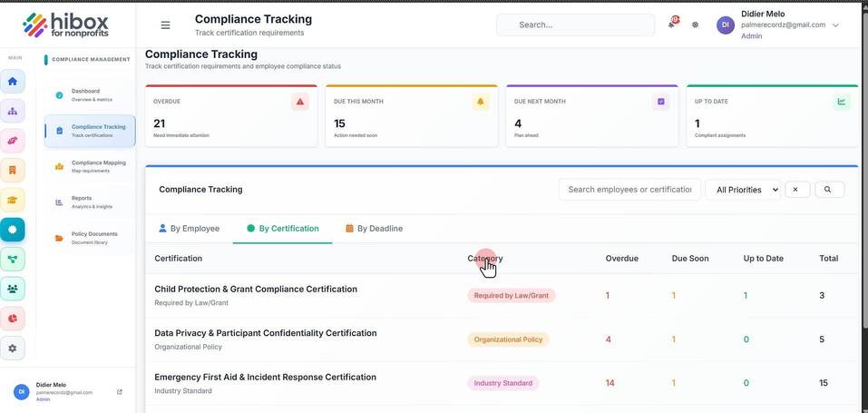868x413 pixels.
Task: Click the Overdue warning triangle icon
Action: tap(300, 102)
